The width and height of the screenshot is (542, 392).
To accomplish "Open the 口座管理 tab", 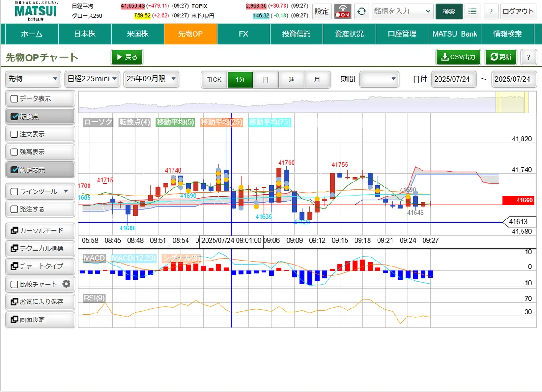I will pyautogui.click(x=402, y=34).
